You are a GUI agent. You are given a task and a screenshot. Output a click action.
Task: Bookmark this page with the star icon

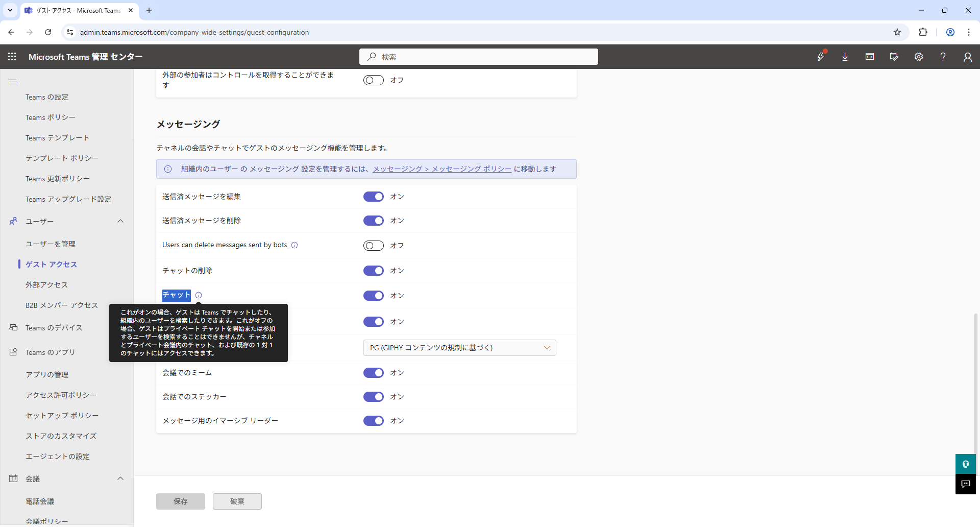tap(897, 32)
